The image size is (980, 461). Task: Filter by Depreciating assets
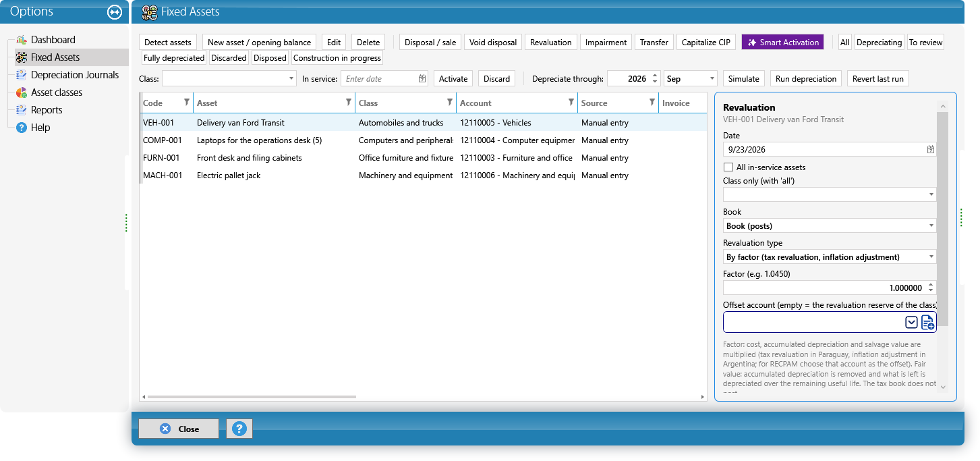[879, 42]
